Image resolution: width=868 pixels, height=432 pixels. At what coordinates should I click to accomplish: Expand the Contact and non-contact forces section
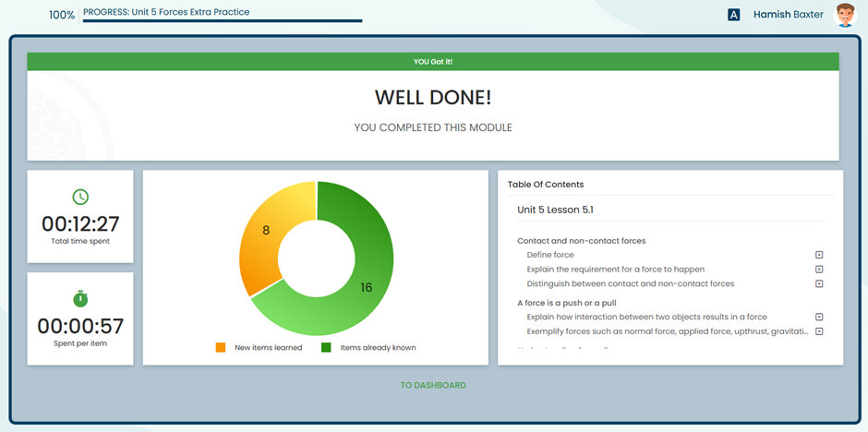581,241
